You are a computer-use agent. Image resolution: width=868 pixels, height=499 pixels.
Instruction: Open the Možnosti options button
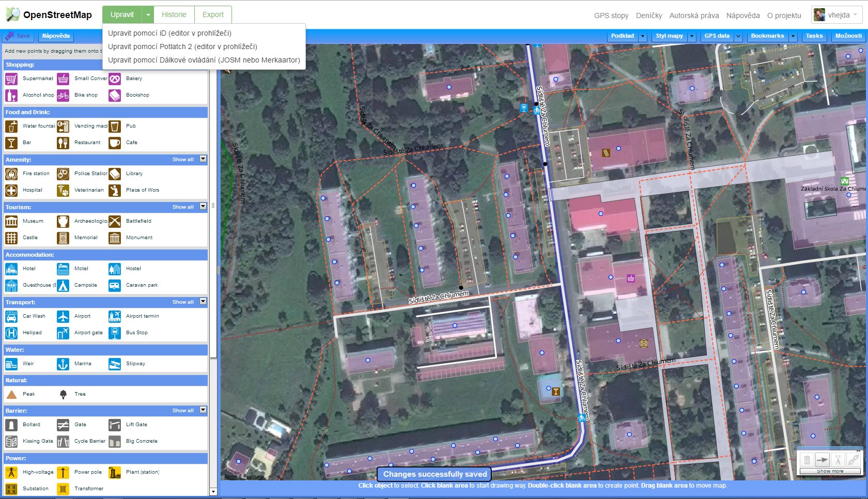tap(848, 36)
